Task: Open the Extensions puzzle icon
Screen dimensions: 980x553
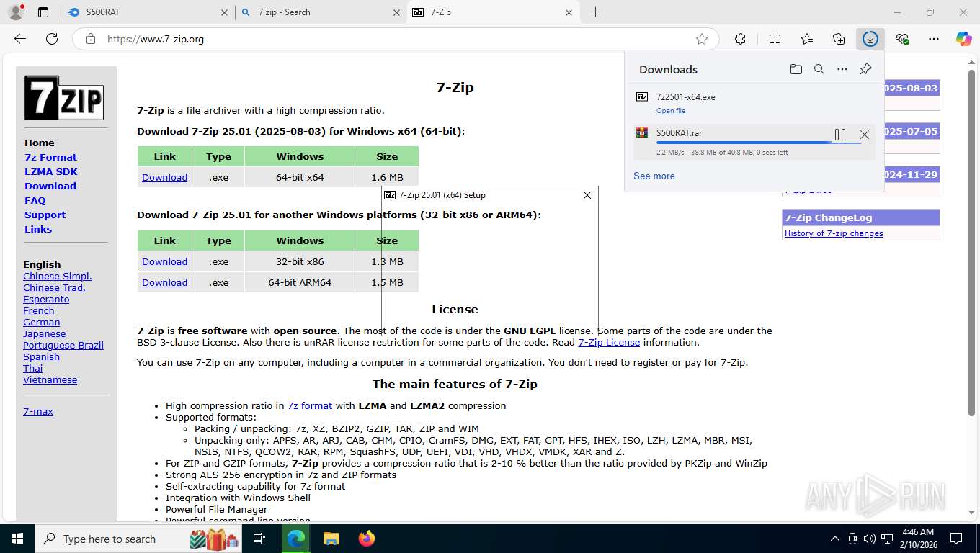Action: tap(740, 39)
